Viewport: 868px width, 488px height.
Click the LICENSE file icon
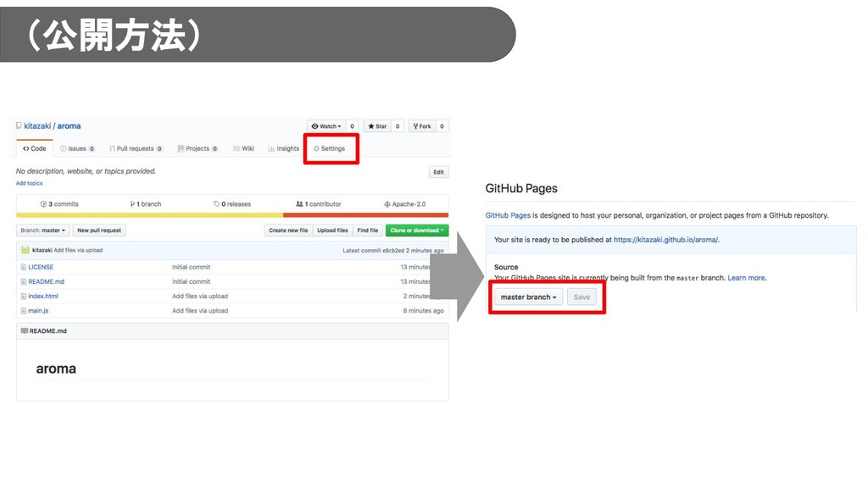(x=23, y=267)
